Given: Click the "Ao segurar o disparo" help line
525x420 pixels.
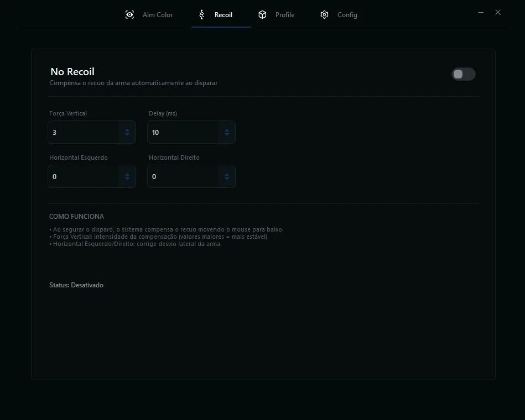Looking at the screenshot, I should click(167, 229).
